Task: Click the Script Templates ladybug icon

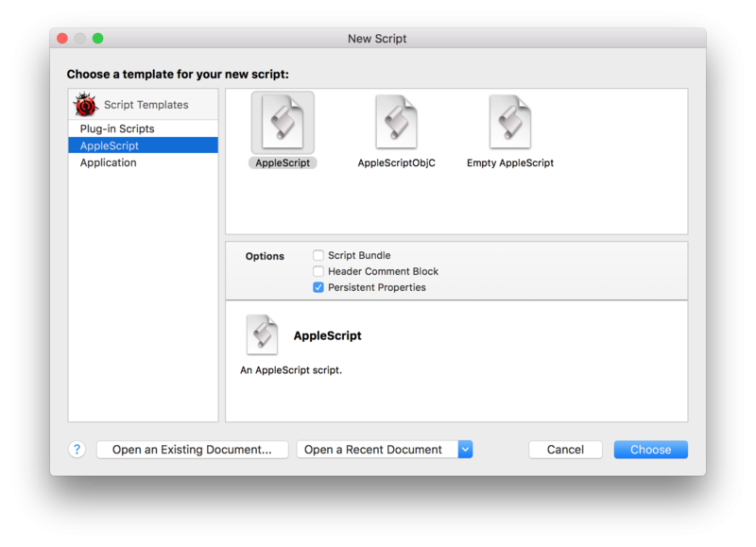Action: tap(85, 104)
